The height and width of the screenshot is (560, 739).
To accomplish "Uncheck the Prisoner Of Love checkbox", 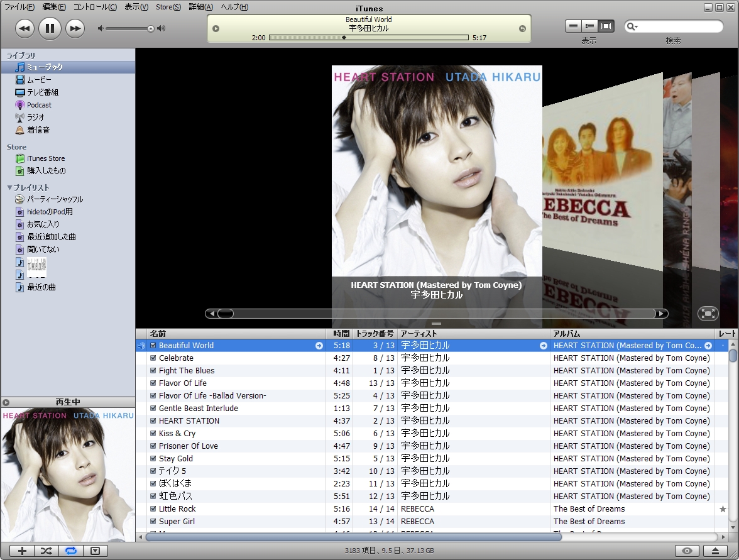I will (x=153, y=446).
